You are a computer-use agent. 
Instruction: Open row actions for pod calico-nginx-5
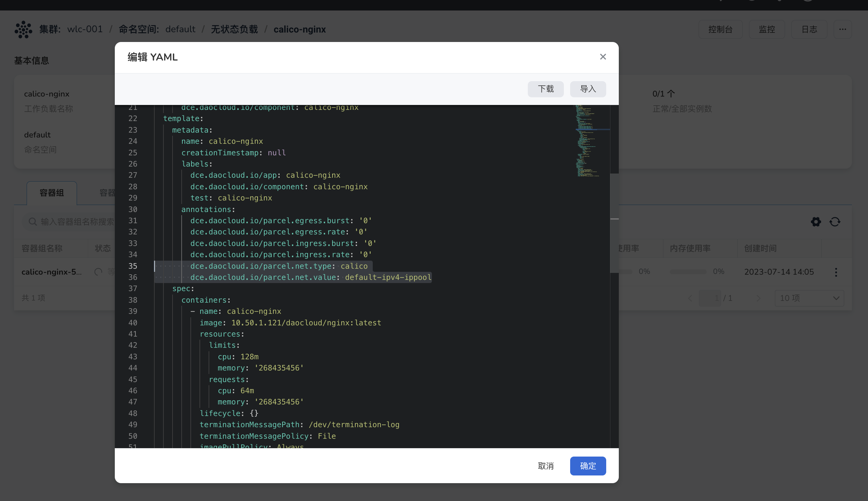click(836, 272)
